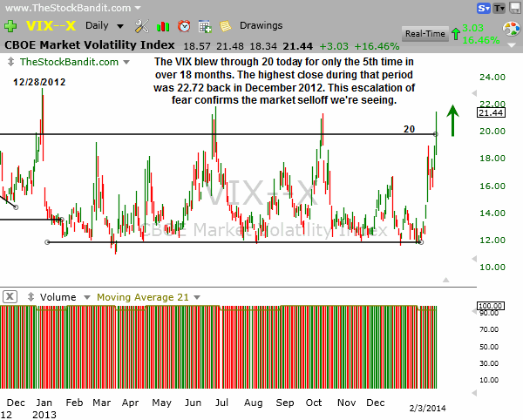523x420 pixels.
Task: Click the 21.44 current price label
Action: point(490,112)
